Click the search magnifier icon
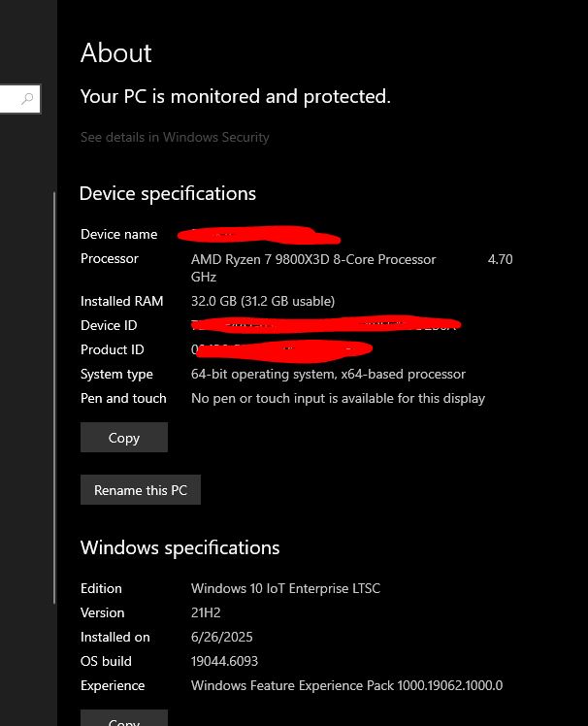Viewport: 588px width, 726px height. click(27, 98)
